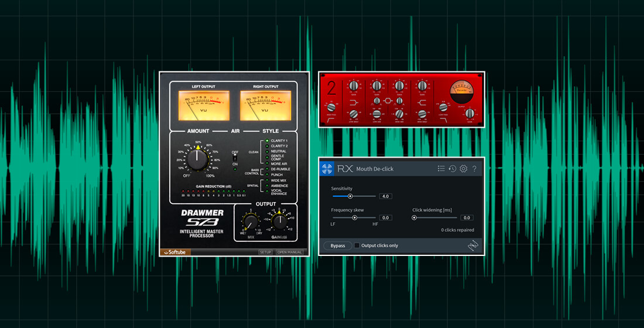Screen dimensions: 644x328
Task: Flip the AIR on/off switch
Action: [235, 158]
